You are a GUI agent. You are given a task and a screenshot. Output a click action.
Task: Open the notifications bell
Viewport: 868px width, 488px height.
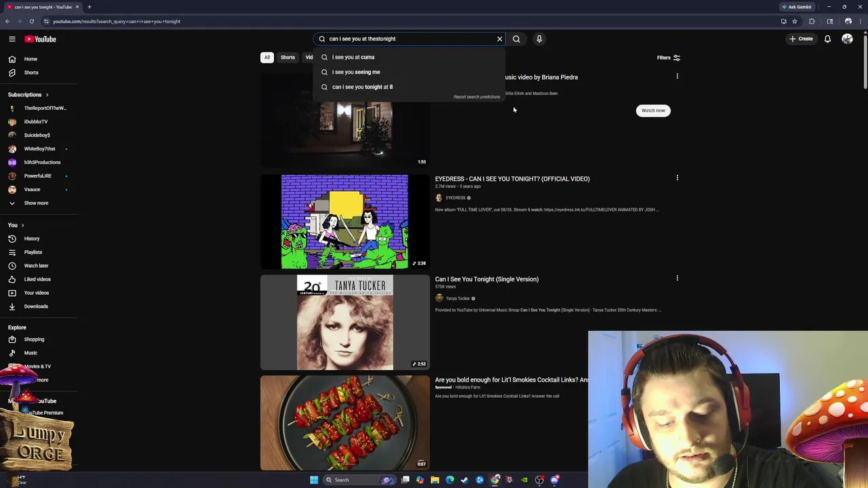click(x=827, y=39)
